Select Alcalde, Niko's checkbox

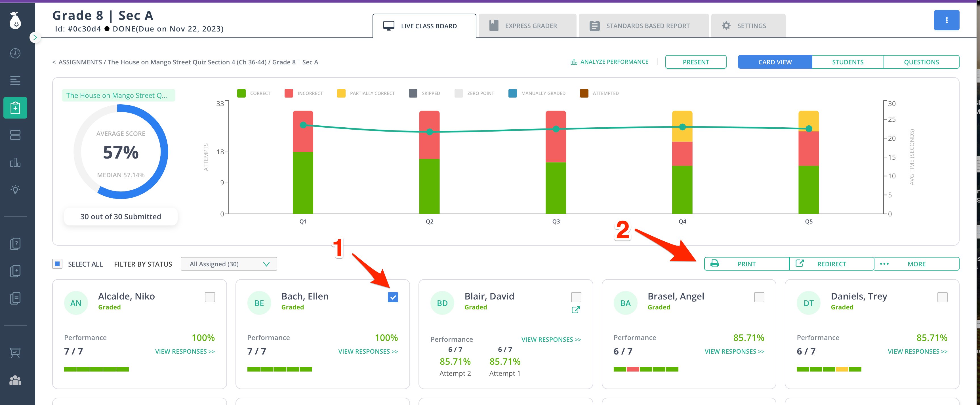click(210, 298)
